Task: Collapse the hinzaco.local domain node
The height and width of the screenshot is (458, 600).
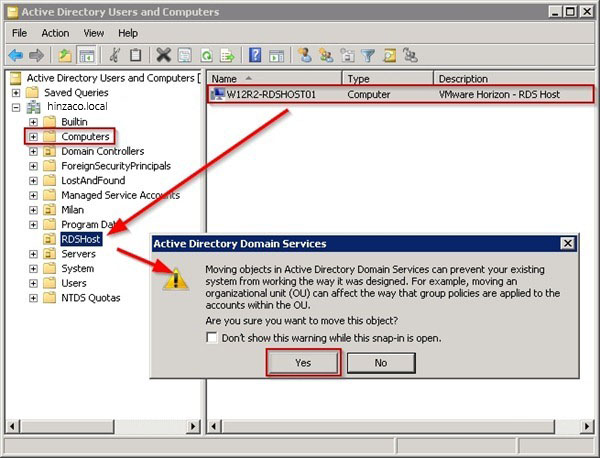Action: (x=17, y=107)
